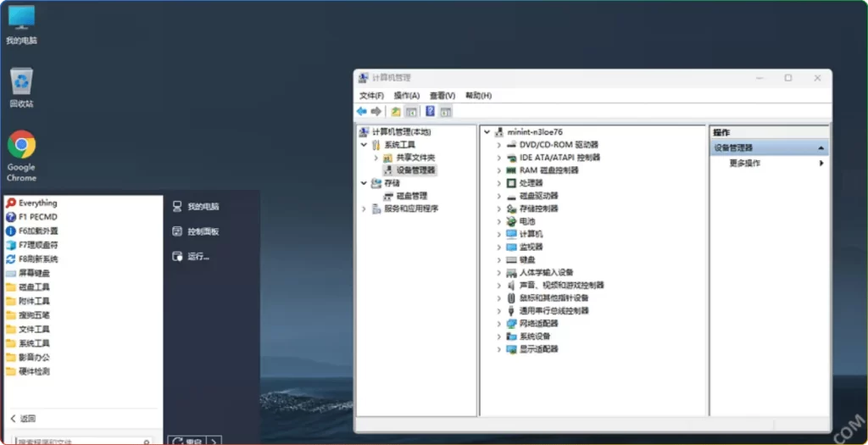Screen dimensions: 868x445
Task: Click the blue Back arrow in the toolbar
Action: click(361, 111)
